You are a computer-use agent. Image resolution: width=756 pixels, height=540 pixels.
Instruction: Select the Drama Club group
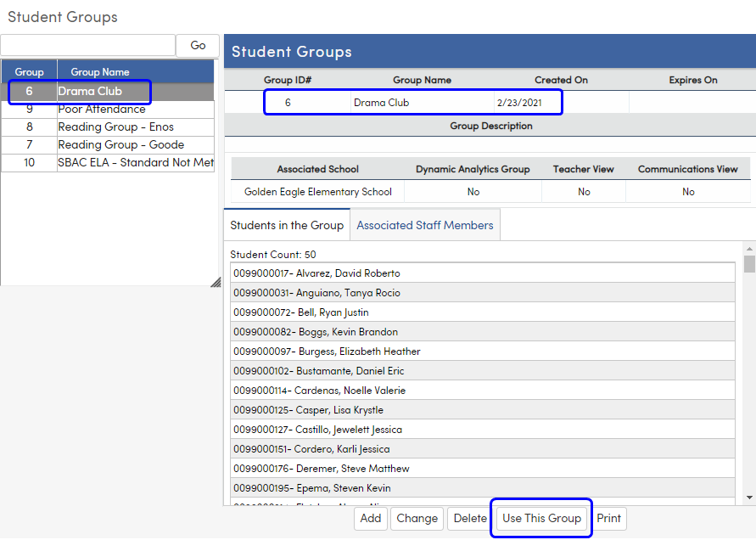point(95,90)
